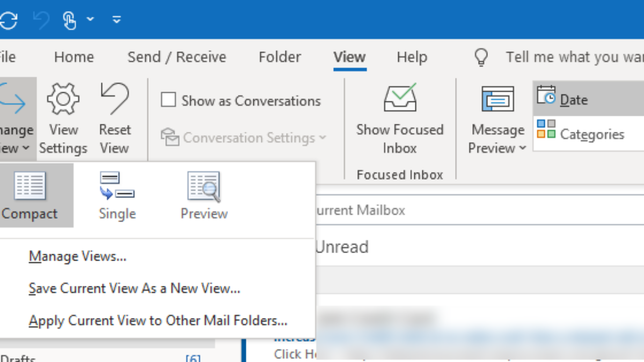
Task: Select the Single view option
Action: 117,195
